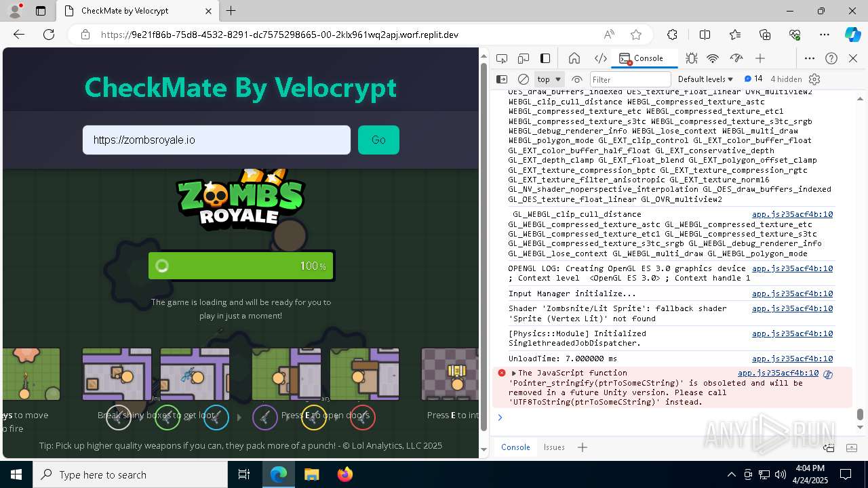Open app.js link beside Input Manager message
The image size is (868, 488).
click(x=792, y=293)
